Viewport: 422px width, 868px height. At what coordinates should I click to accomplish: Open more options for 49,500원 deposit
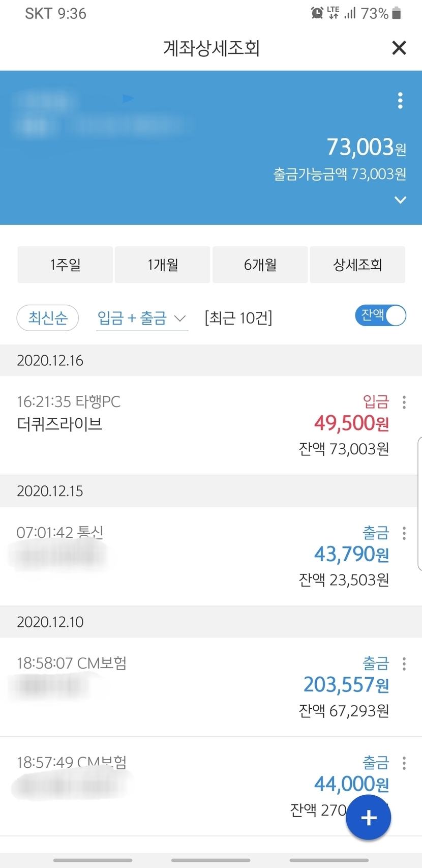click(404, 402)
